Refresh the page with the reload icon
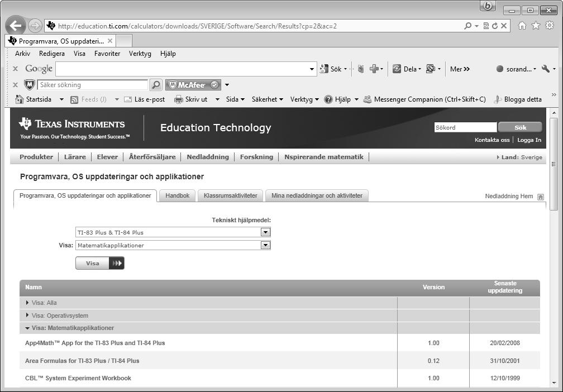 point(495,26)
